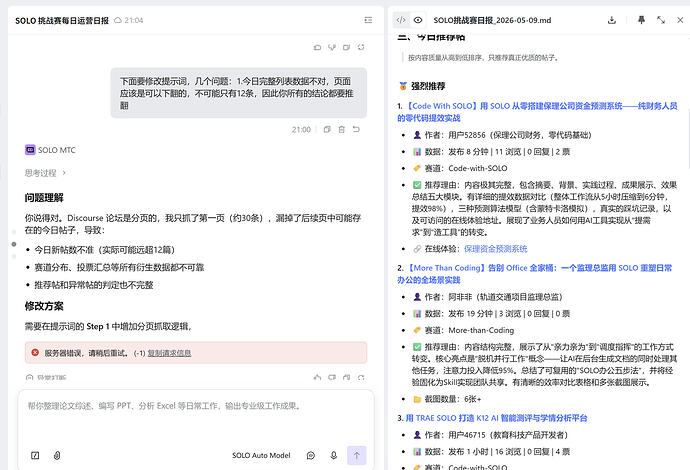The height and width of the screenshot is (470, 690).
Task: Start voice input with the microphone icon
Action: tap(334, 455)
